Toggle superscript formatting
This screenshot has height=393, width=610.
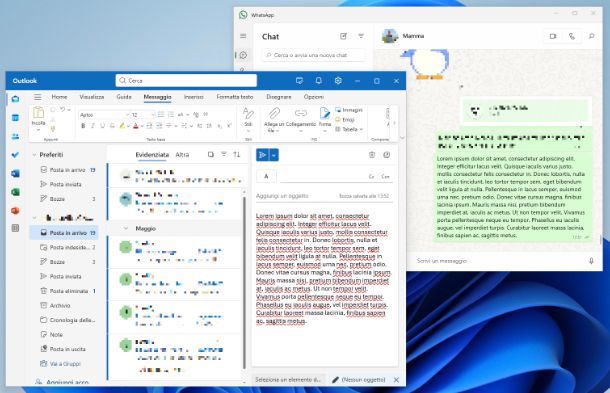(x=229, y=126)
